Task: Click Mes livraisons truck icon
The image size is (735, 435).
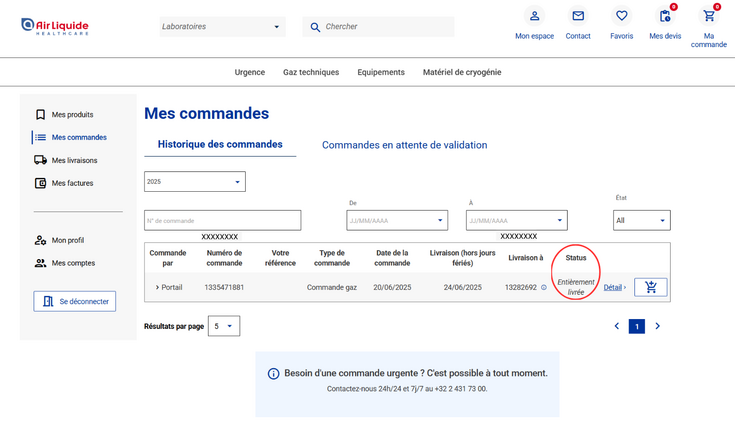Action: point(40,160)
